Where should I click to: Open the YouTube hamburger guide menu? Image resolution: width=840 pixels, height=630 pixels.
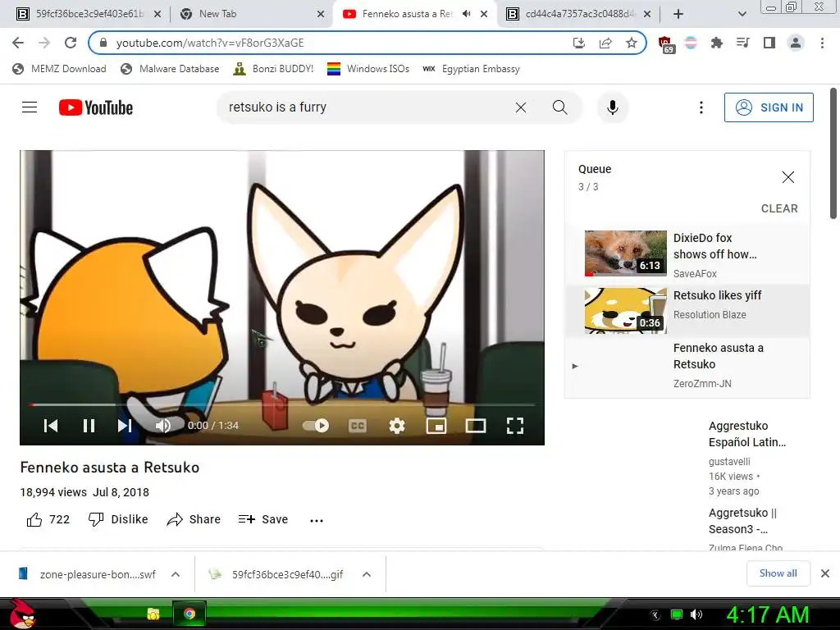[x=30, y=107]
